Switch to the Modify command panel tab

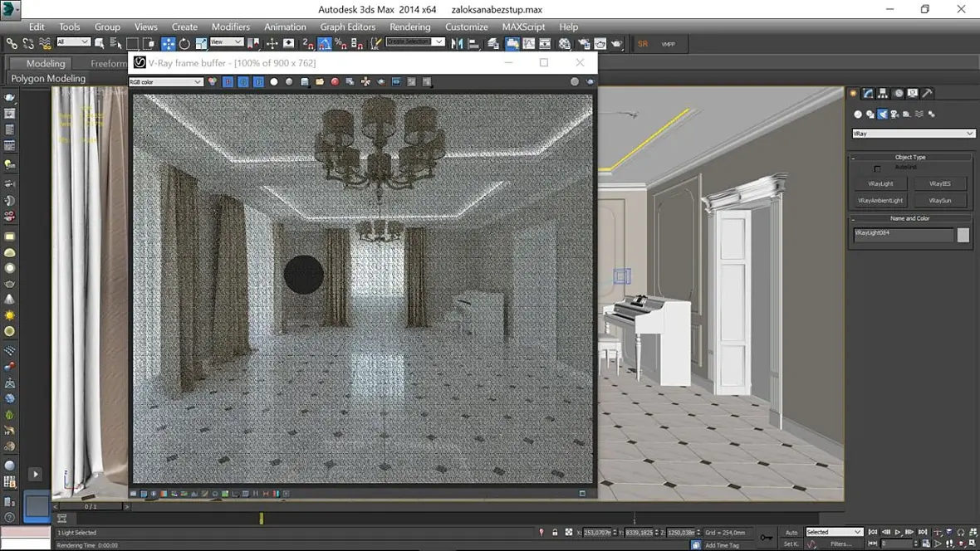click(x=868, y=93)
